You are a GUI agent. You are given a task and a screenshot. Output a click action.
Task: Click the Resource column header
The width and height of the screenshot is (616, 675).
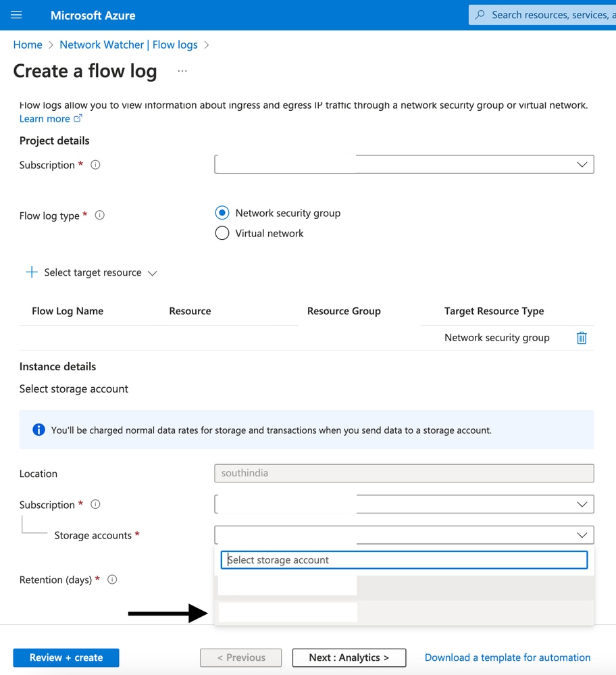pyautogui.click(x=190, y=311)
